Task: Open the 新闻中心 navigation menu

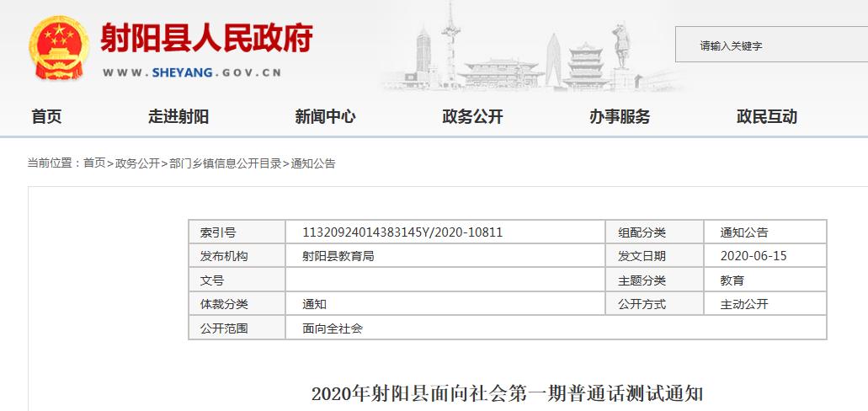Action: click(325, 117)
